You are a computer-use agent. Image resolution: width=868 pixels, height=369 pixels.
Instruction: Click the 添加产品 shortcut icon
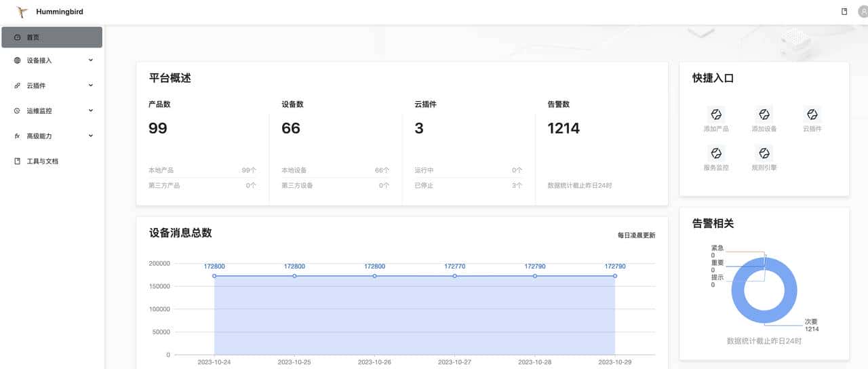pos(716,115)
